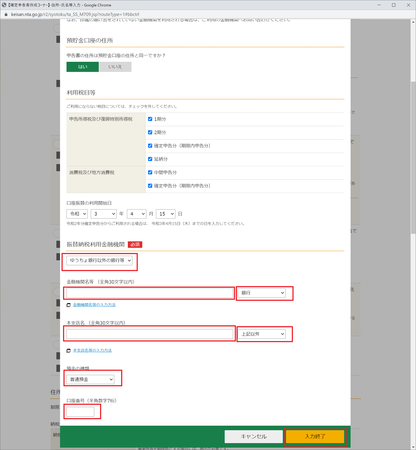This screenshot has height=450, width=416.
Task: Select the green はい button
Action: 83,67
